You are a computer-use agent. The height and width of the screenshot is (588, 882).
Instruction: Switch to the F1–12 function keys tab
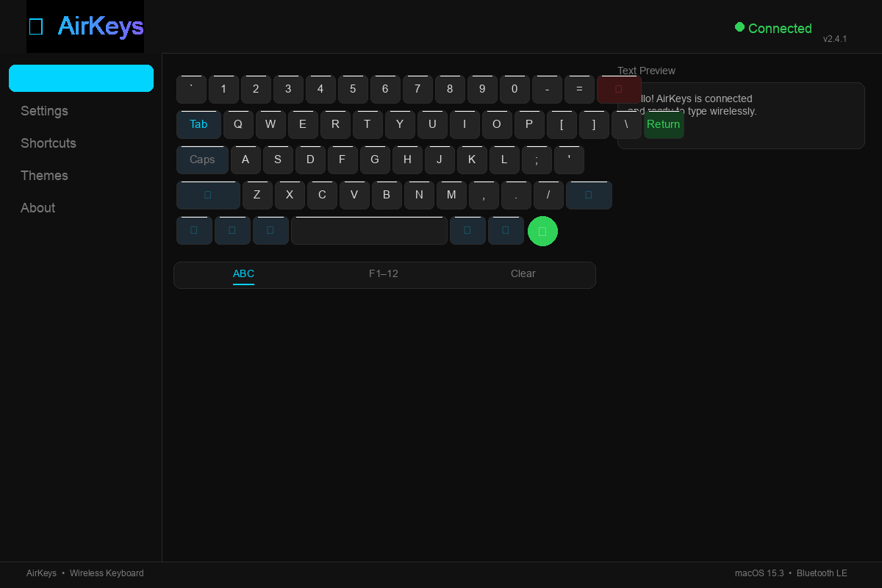pos(384,273)
